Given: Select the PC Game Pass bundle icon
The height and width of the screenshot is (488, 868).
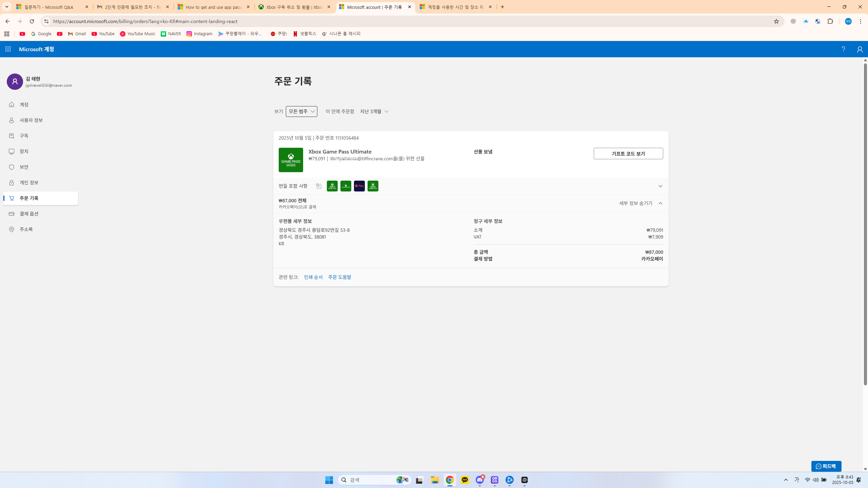Looking at the screenshot, I should point(346,186).
